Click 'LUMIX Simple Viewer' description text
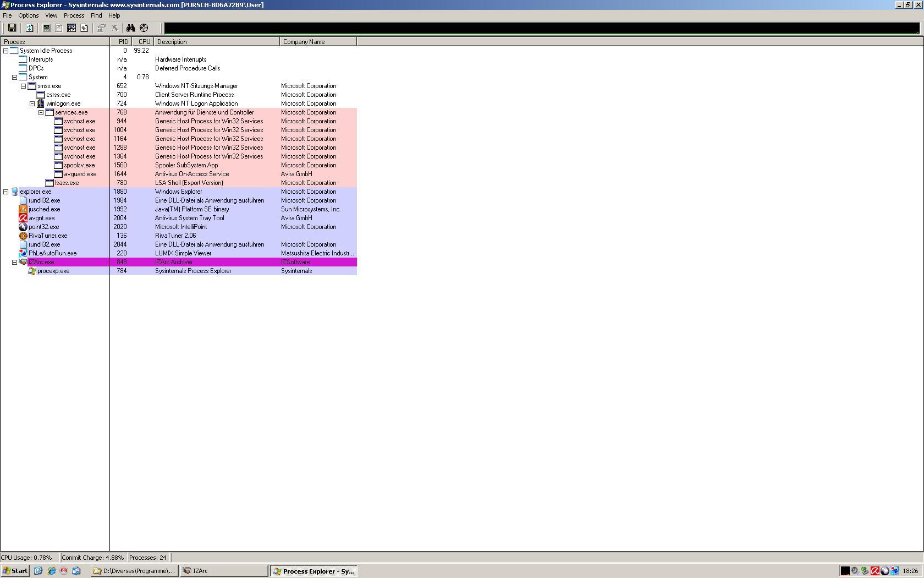Screen dimensions: 924x578 point(183,253)
